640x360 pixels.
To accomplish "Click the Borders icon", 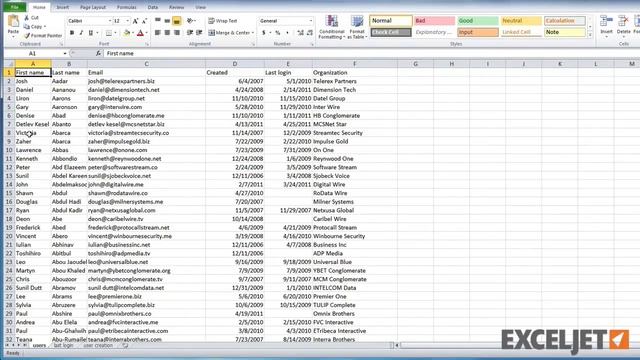I will [x=109, y=33].
